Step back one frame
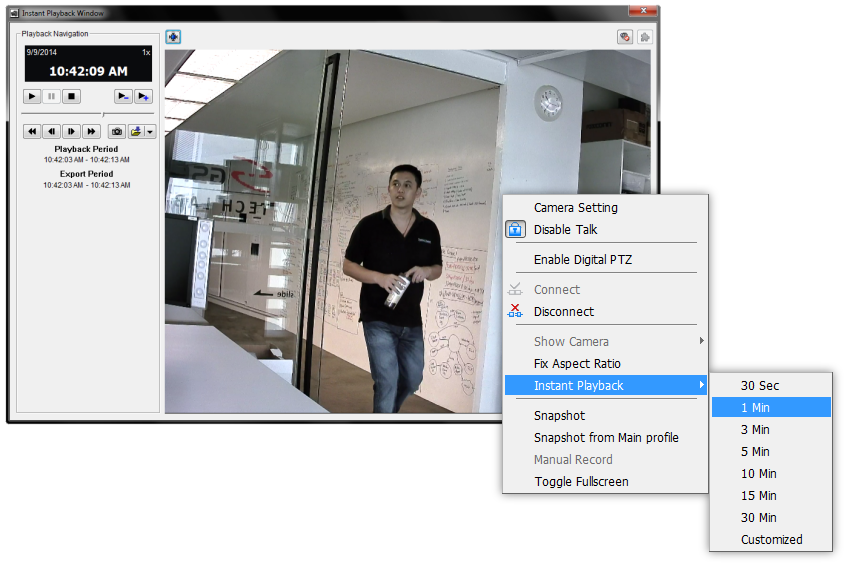Screen dimensions: 850x563 click(51, 131)
